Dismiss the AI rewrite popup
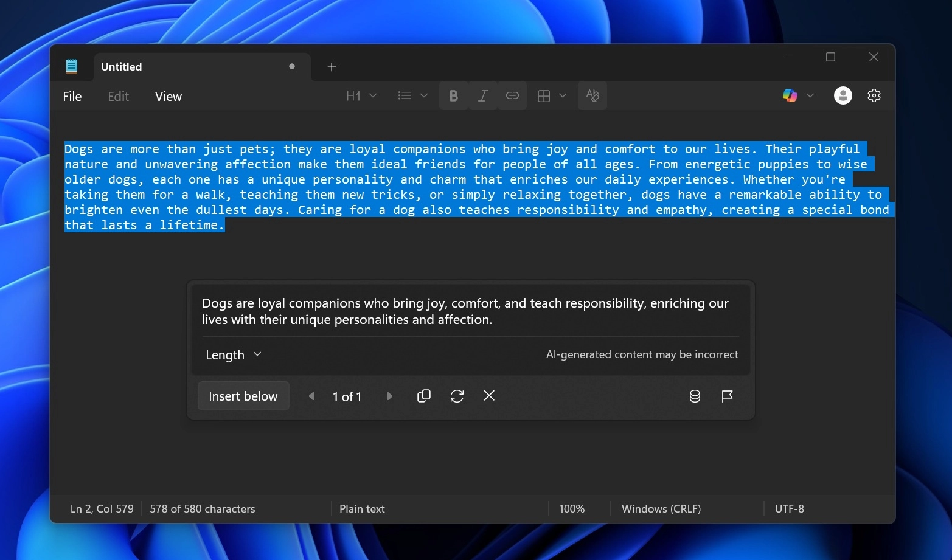The height and width of the screenshot is (560, 952). [x=489, y=396]
